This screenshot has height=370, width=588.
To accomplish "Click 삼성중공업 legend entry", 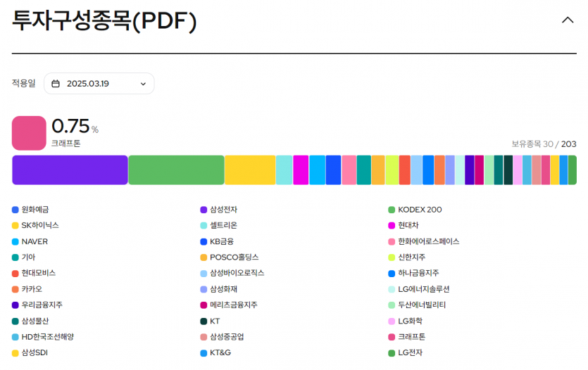I will [x=222, y=337].
